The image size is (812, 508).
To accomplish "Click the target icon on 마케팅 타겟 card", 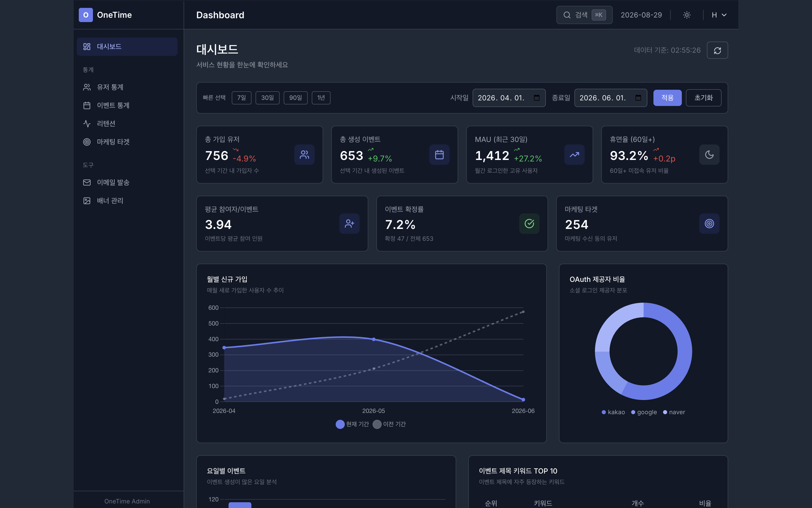I will (709, 224).
